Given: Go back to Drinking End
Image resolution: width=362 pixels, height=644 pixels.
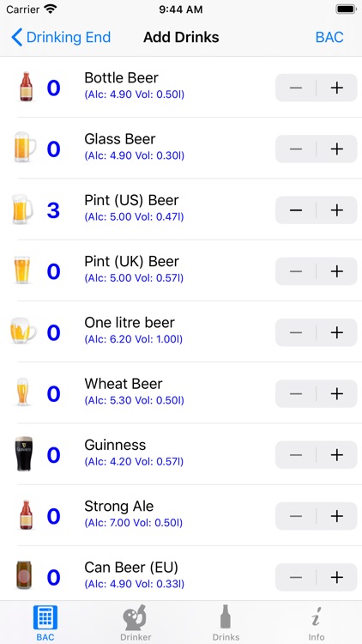Looking at the screenshot, I should (x=61, y=38).
